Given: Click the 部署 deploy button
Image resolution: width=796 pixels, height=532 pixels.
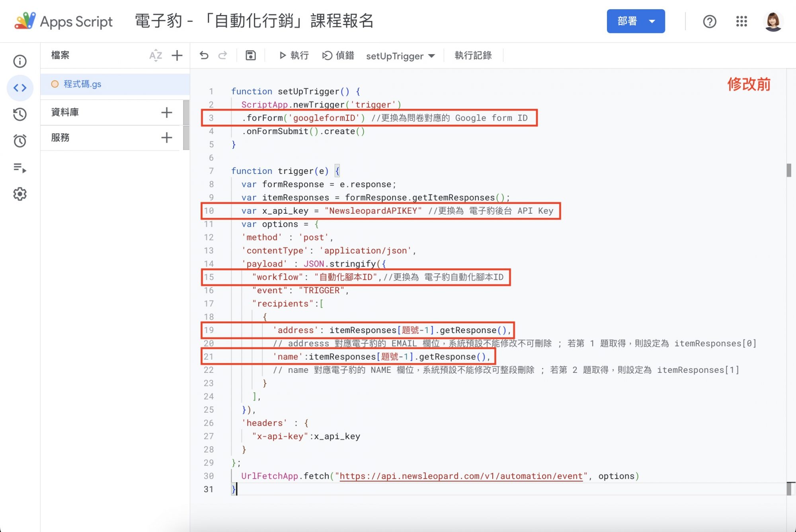Looking at the screenshot, I should pos(636,21).
